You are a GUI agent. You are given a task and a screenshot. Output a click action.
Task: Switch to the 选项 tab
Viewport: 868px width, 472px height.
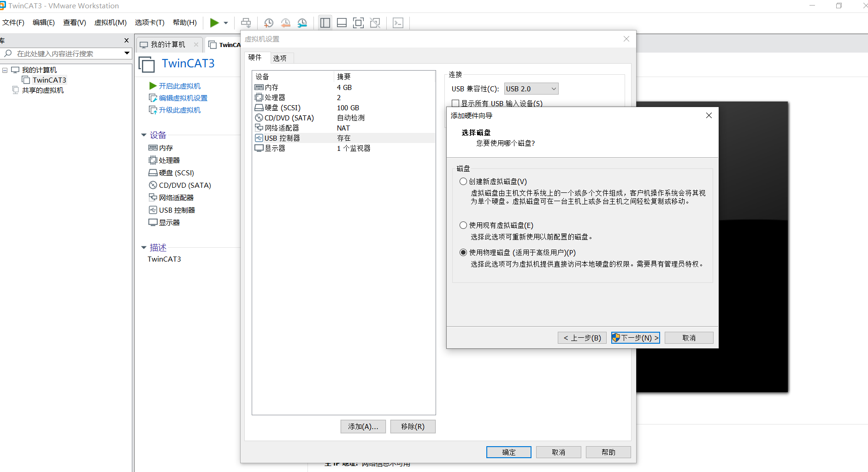(279, 57)
